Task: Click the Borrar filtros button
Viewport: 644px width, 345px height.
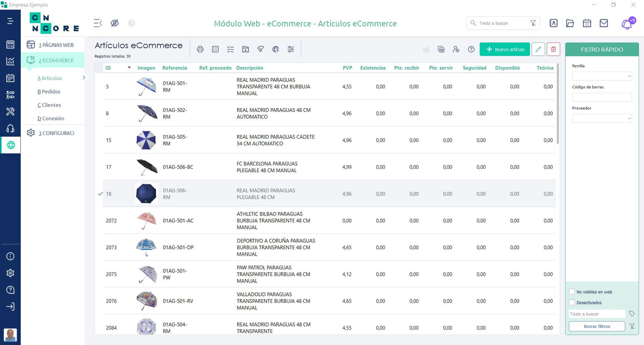Action: (x=597, y=326)
